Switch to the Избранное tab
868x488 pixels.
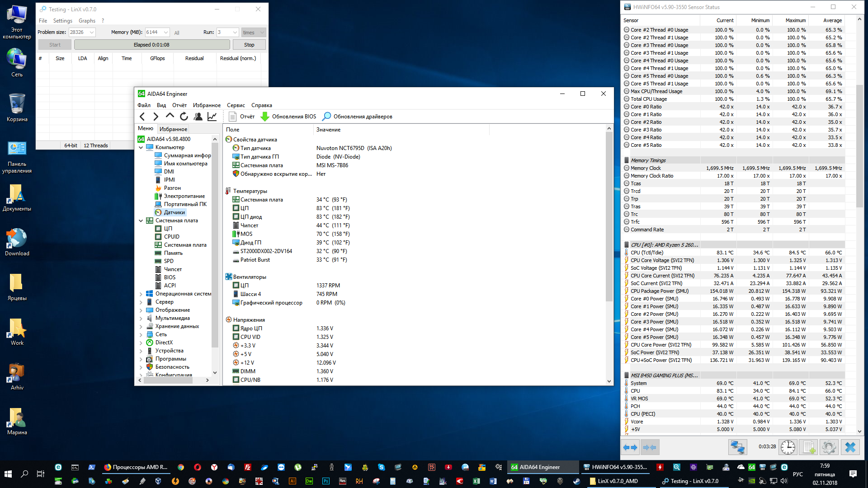(173, 129)
